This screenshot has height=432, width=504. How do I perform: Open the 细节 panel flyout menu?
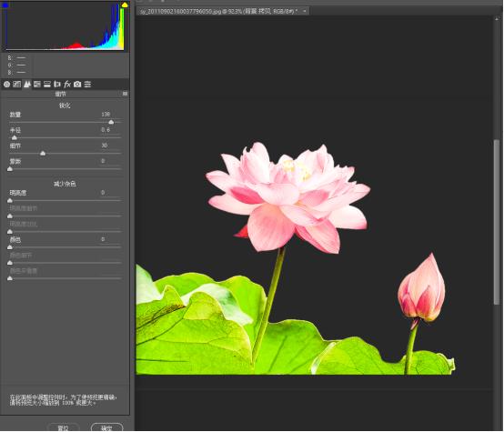click(125, 94)
